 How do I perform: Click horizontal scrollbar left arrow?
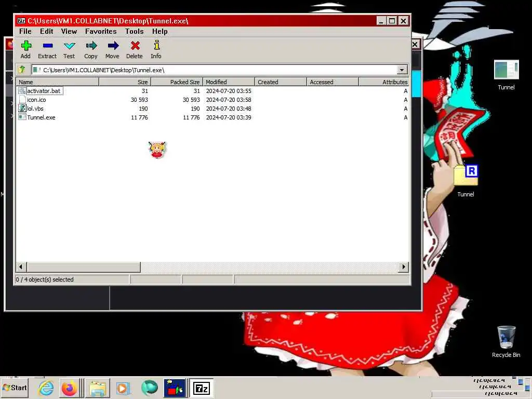point(21,267)
